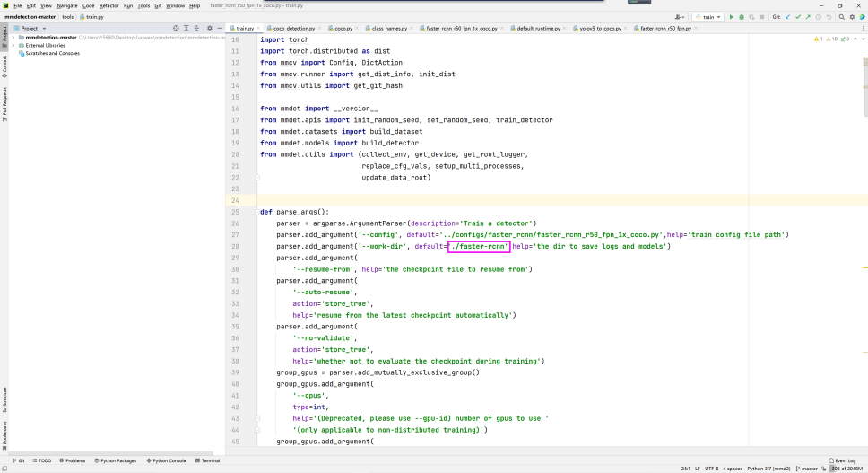The image size is (868, 473).
Task: Open the Problems tool window
Action: (73, 460)
